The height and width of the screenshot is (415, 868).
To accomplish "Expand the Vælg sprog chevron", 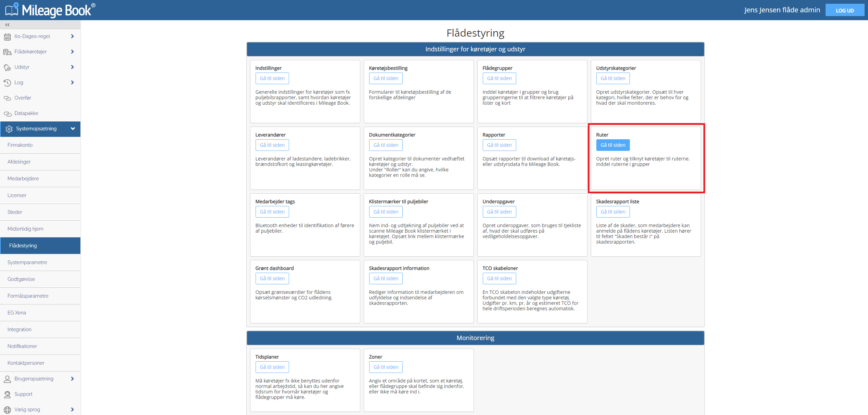I will 72,410.
